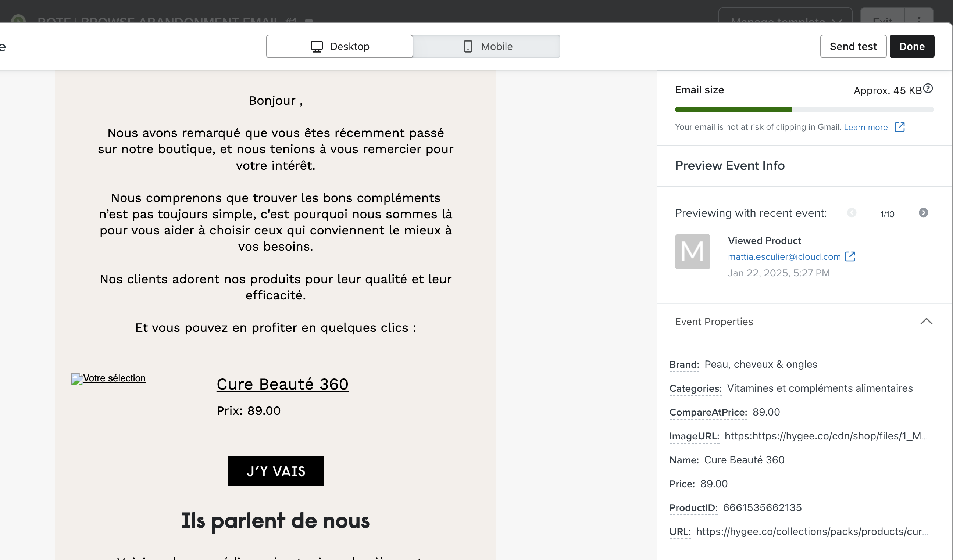This screenshot has width=953, height=560.
Task: Click external link icon beside the email address
Action: point(850,256)
